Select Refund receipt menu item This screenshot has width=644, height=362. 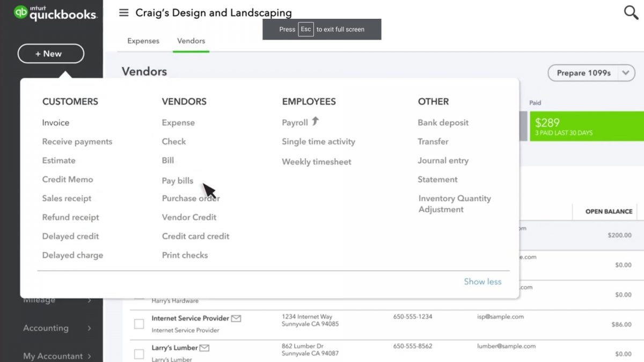coord(71,217)
